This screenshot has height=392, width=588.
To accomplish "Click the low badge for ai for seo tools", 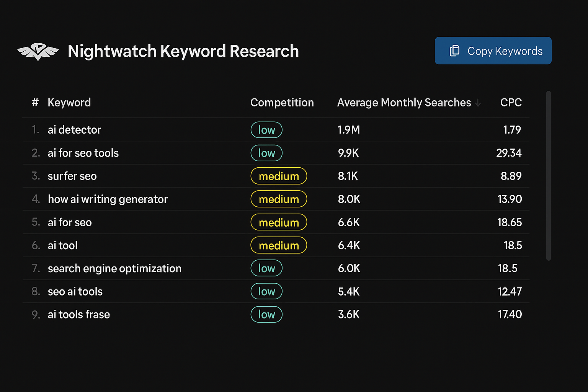I will coord(266,153).
